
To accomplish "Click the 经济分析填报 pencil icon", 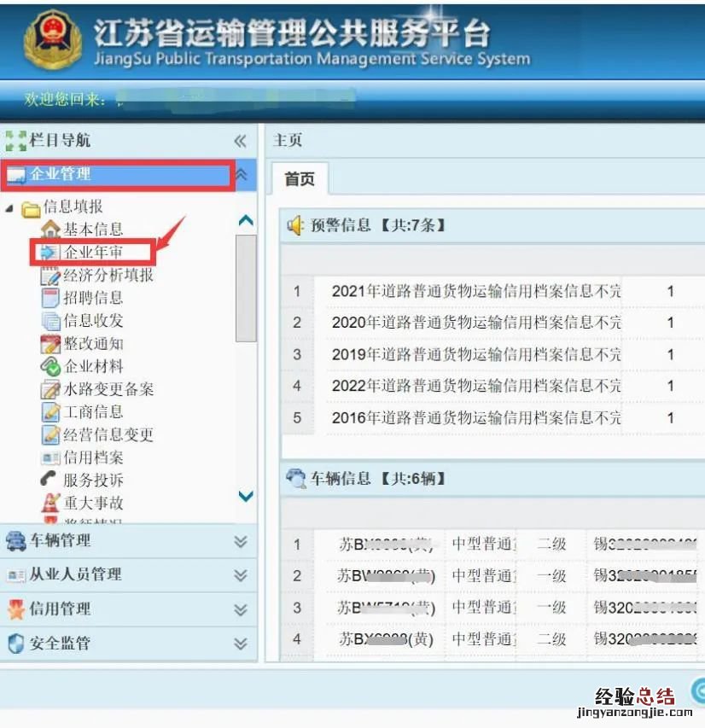I will pyautogui.click(x=50, y=276).
